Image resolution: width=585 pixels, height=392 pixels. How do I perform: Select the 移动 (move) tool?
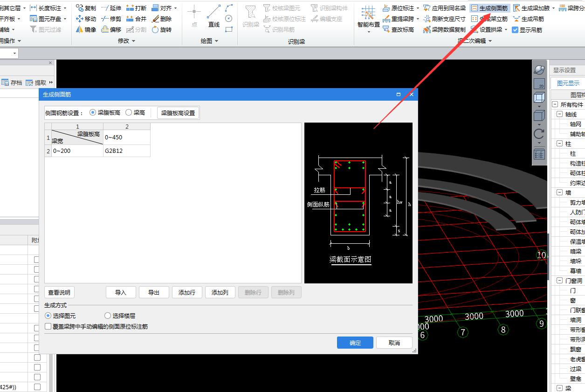pyautogui.click(x=86, y=19)
